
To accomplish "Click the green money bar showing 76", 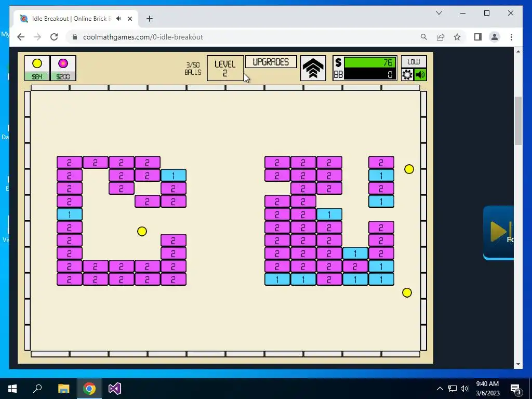I will 370,62.
